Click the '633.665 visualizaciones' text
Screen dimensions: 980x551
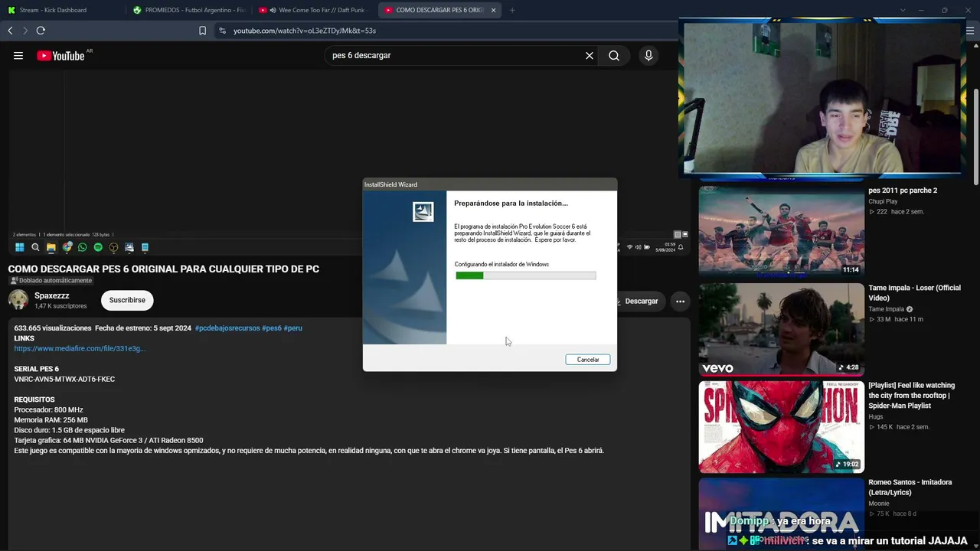click(53, 328)
